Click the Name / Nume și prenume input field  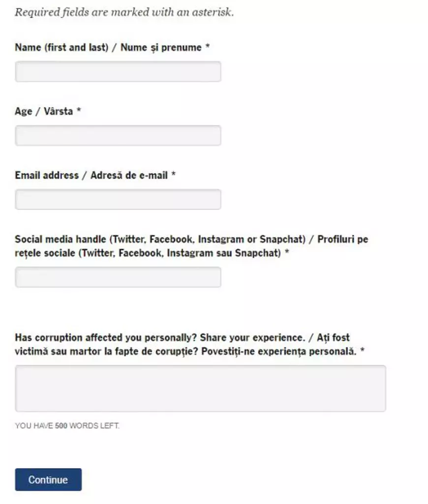tap(118, 71)
